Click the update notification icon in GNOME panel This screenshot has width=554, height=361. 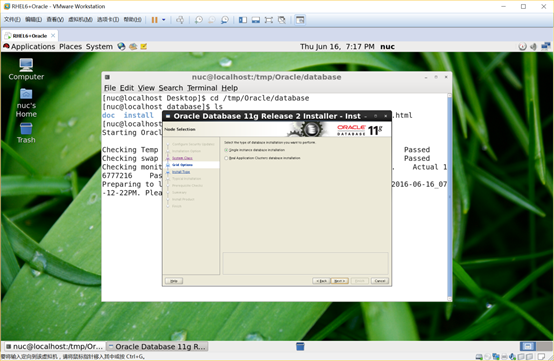(523, 46)
